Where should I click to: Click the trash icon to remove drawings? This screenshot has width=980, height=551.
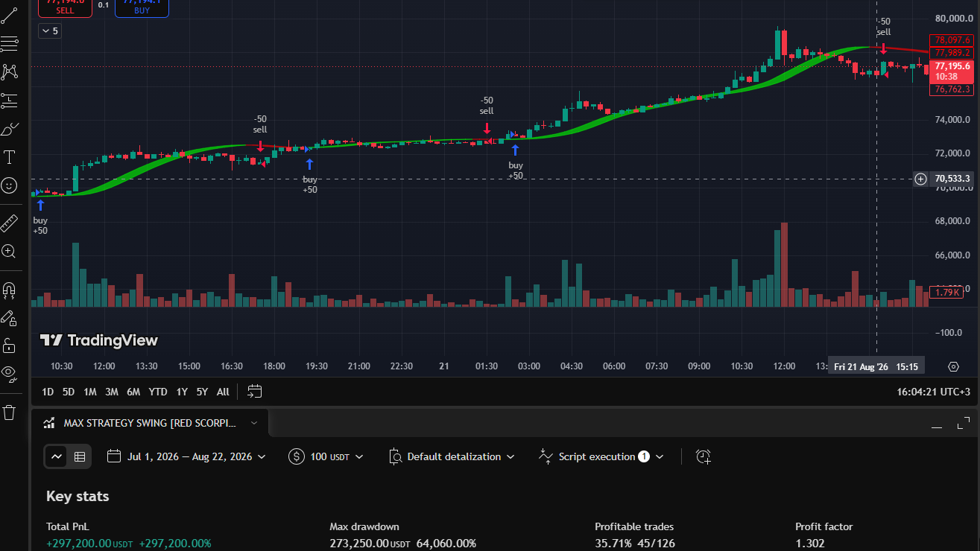pyautogui.click(x=9, y=412)
